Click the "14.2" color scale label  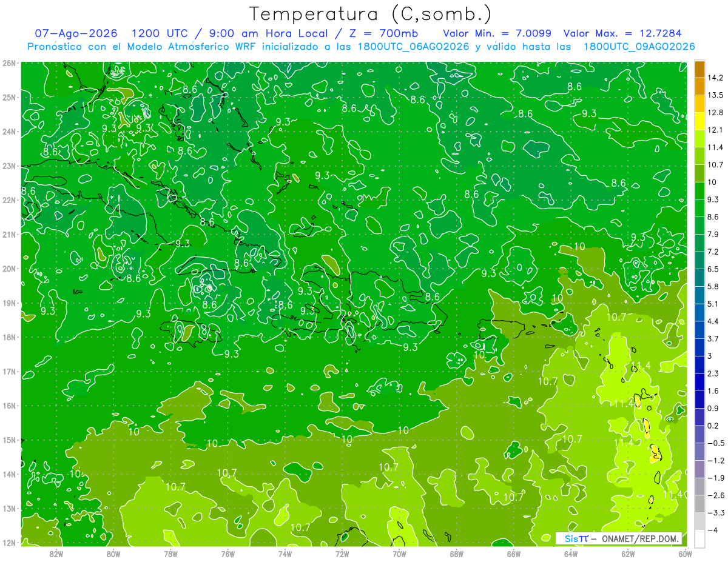715,78
